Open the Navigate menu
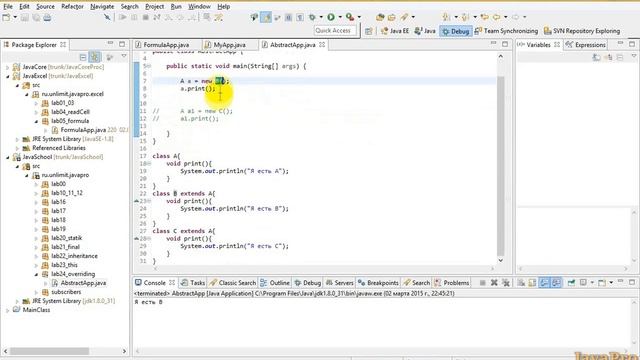Viewport: 640px width, 360px height. click(102, 7)
